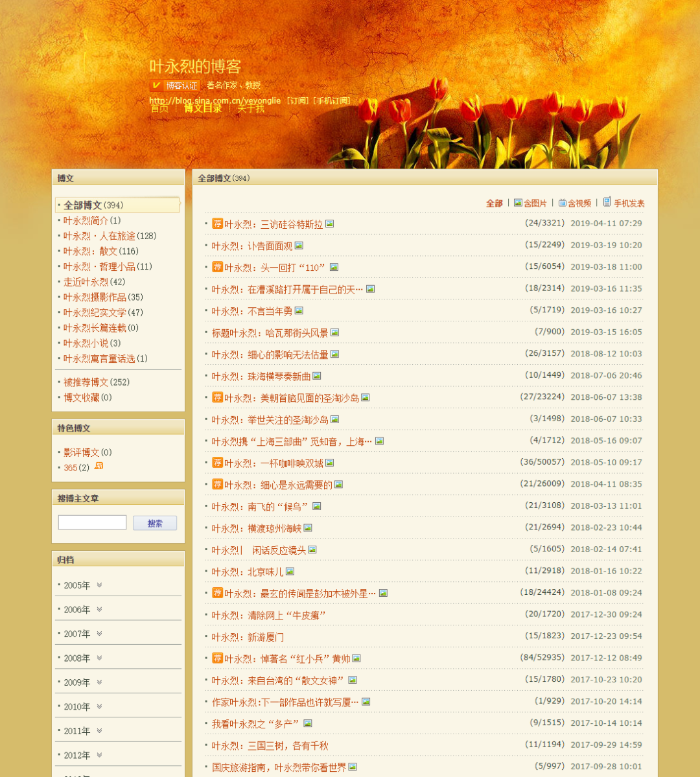Click the orange V blogger verification badge
700x777 pixels.
point(154,84)
